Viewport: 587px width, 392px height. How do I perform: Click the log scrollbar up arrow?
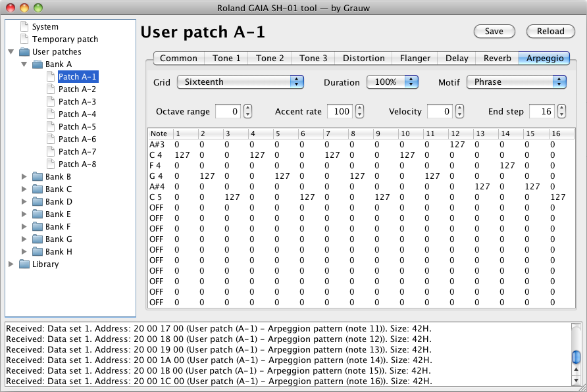pyautogui.click(x=576, y=370)
